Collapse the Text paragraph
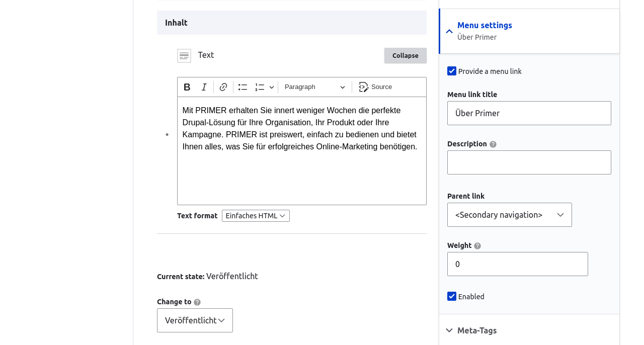This screenshot has height=345, width=644. (x=406, y=56)
